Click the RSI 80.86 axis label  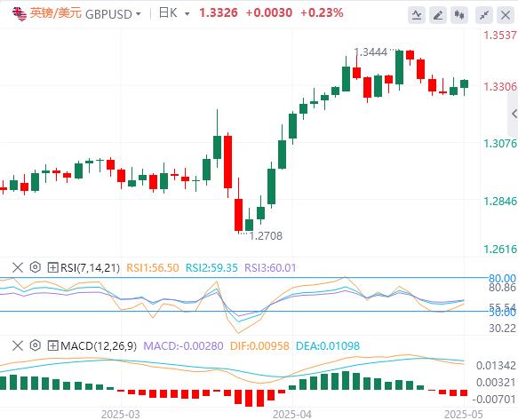tap(503, 288)
